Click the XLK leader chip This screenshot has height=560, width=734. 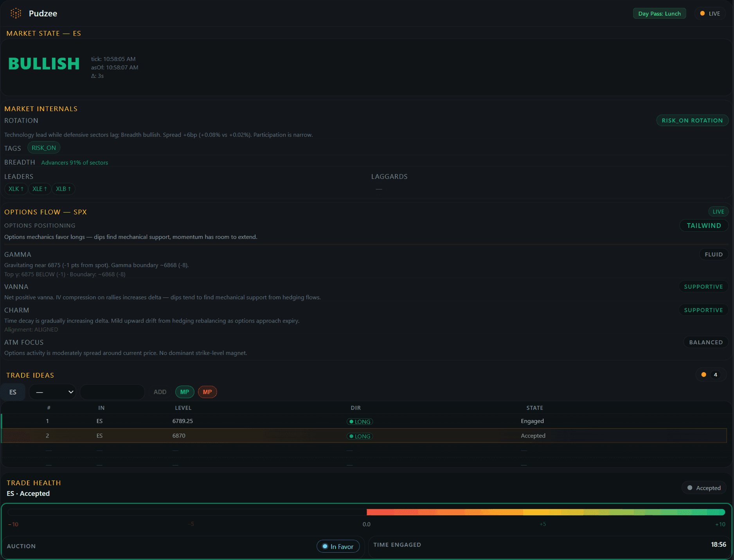[x=16, y=189]
